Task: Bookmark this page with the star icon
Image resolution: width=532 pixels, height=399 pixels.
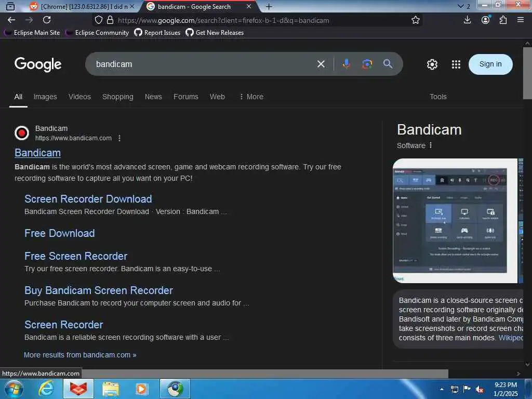Action: point(415,20)
